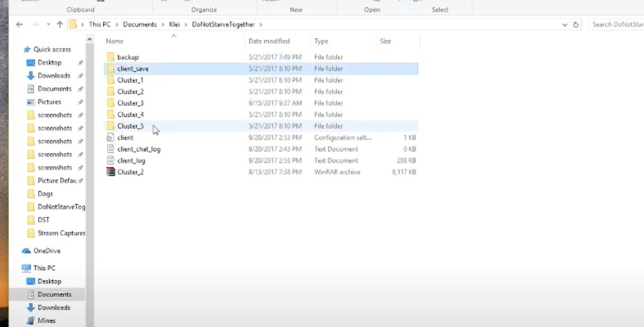
Task: Select the client configuration file icon
Action: pos(111,138)
